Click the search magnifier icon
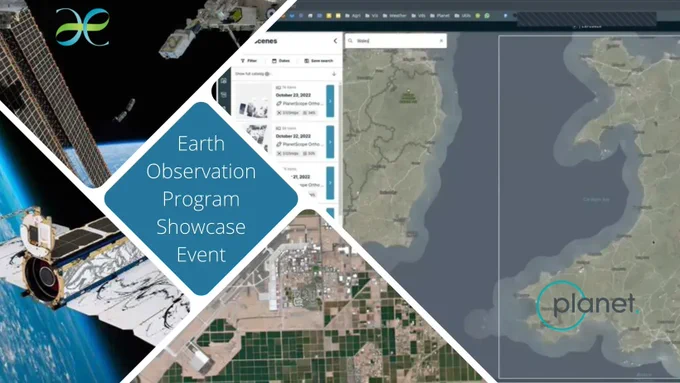Screen dimensions: 680x383 coord(350,41)
